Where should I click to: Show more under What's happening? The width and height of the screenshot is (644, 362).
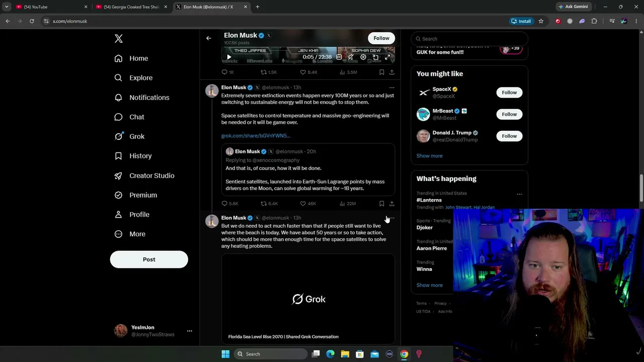click(430, 285)
